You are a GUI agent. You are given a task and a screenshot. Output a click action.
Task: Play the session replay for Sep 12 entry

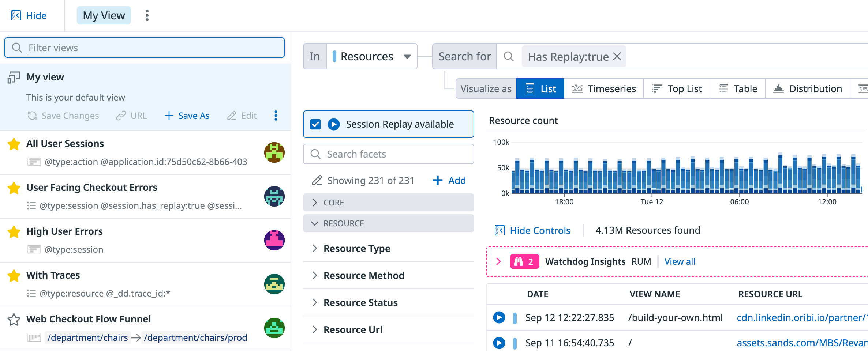pos(499,318)
